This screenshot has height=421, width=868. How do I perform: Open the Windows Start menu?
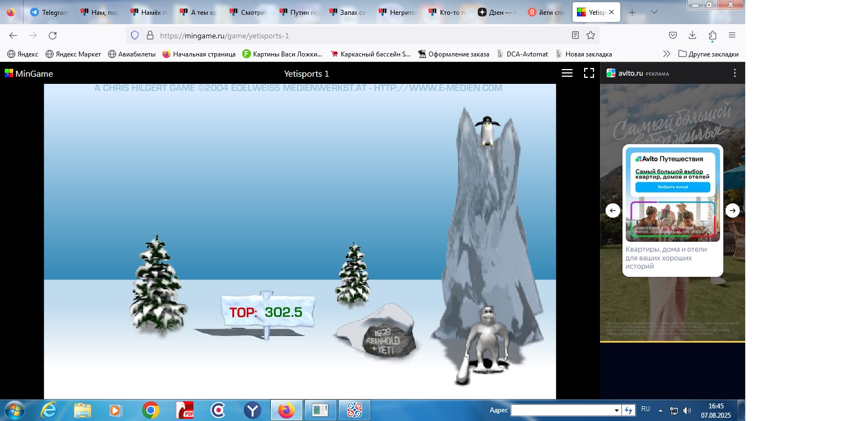click(15, 410)
